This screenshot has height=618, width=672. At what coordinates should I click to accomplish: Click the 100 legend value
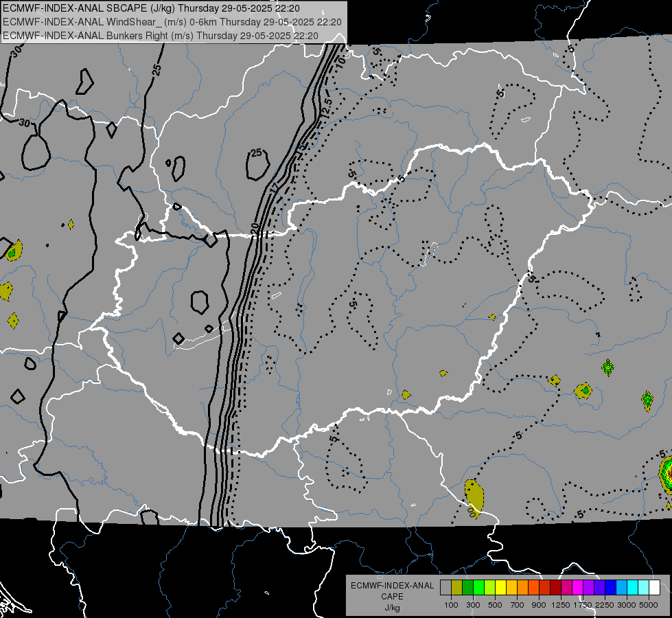click(451, 605)
